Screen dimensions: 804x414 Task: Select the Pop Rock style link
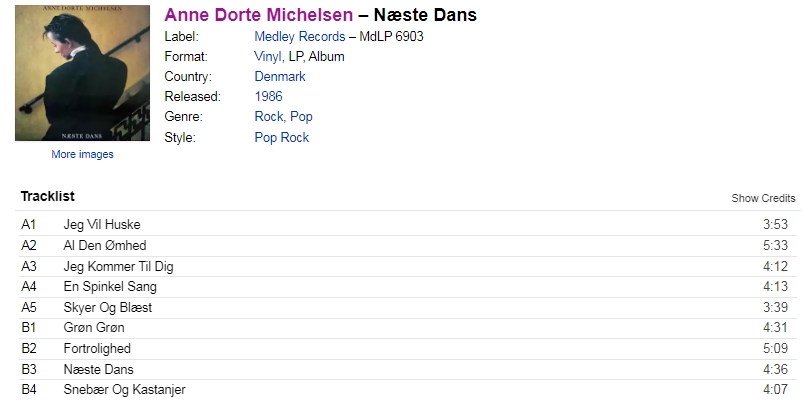pos(282,137)
